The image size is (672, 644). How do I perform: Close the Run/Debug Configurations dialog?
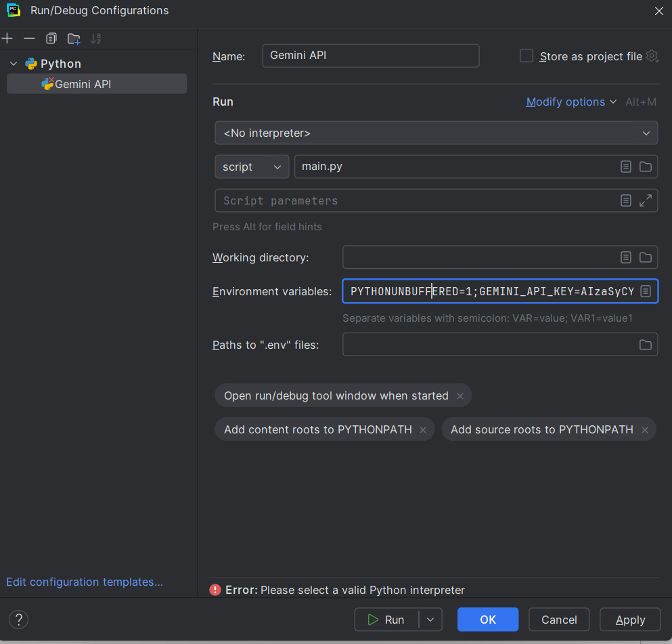(659, 11)
